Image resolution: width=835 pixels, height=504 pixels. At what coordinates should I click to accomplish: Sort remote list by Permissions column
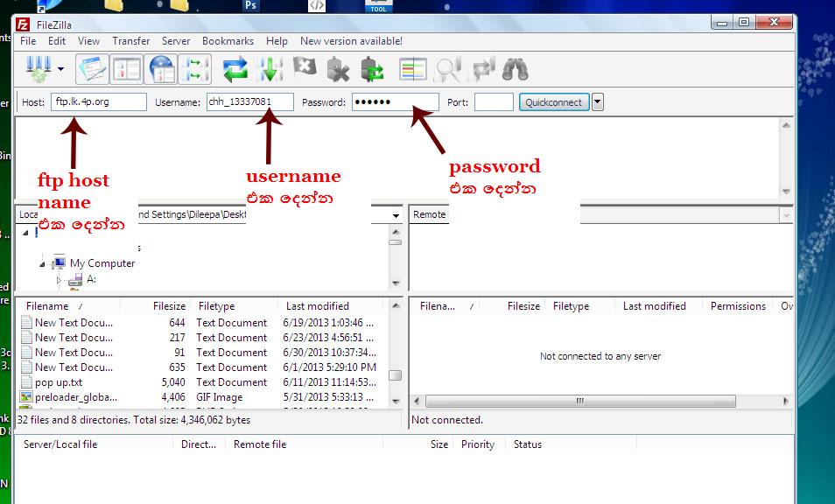[x=738, y=306]
